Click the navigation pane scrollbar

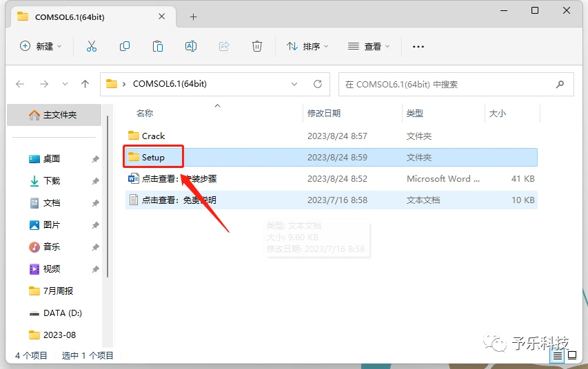[108, 197]
